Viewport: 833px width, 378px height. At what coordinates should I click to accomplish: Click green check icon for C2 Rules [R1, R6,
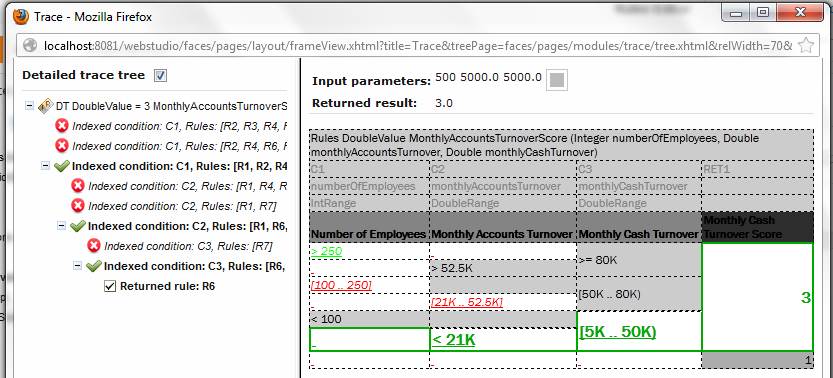click(x=78, y=226)
